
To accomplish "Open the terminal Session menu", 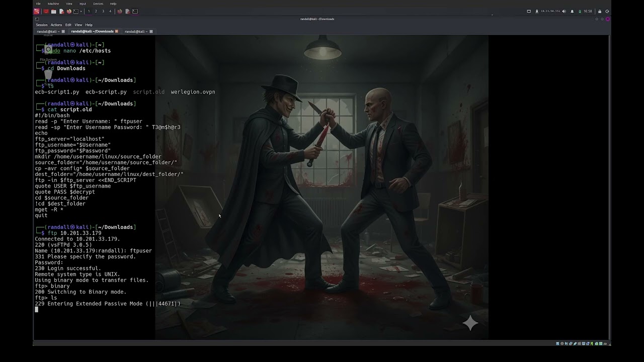I will pyautogui.click(x=42, y=25).
